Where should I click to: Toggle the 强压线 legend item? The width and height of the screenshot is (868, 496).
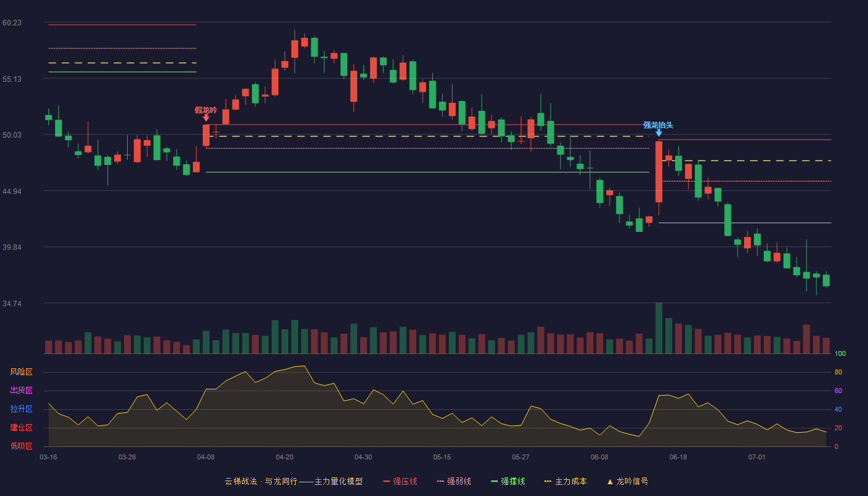400,481
